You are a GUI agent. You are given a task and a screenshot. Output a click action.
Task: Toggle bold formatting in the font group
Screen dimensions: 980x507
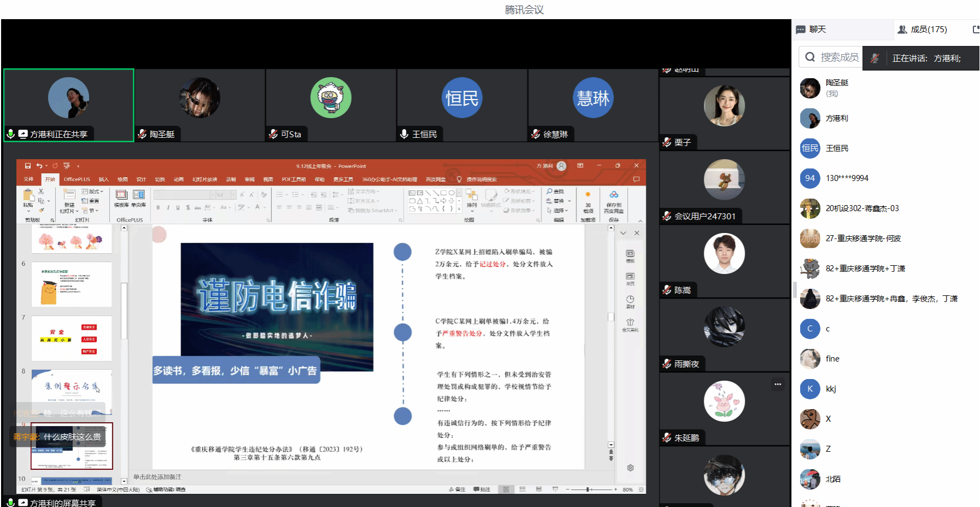click(x=158, y=208)
